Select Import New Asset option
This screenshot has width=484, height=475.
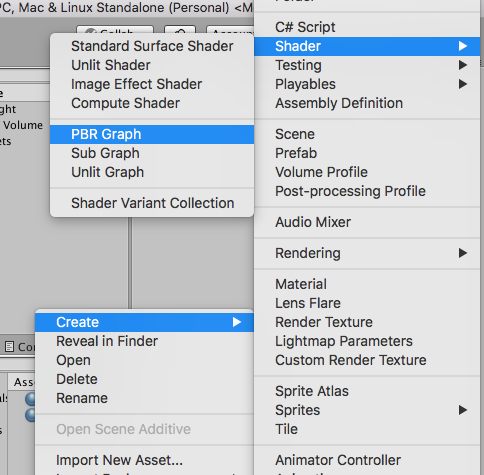144,460
